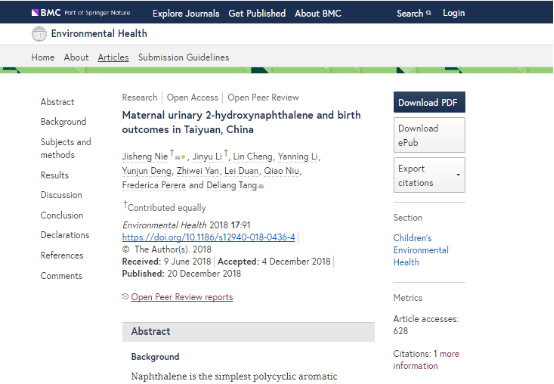Screen dimensions: 554x384
Task: Open the Explore Journals menu
Action: 186,13
